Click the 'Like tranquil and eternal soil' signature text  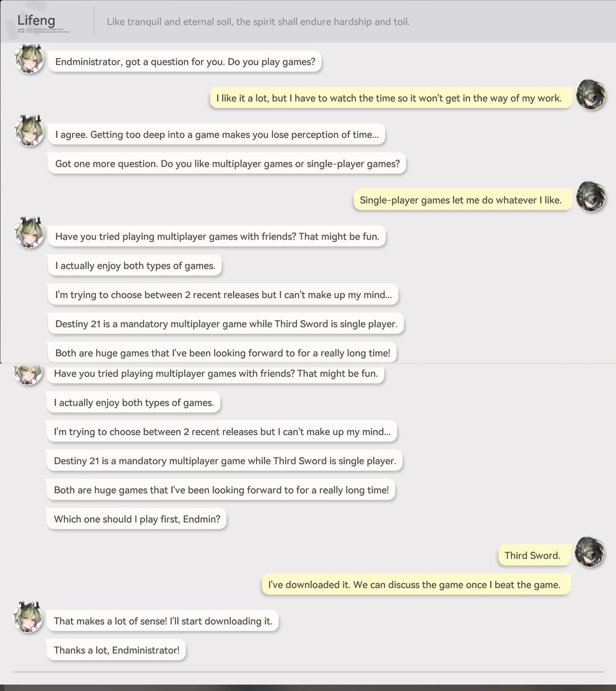pos(258,22)
